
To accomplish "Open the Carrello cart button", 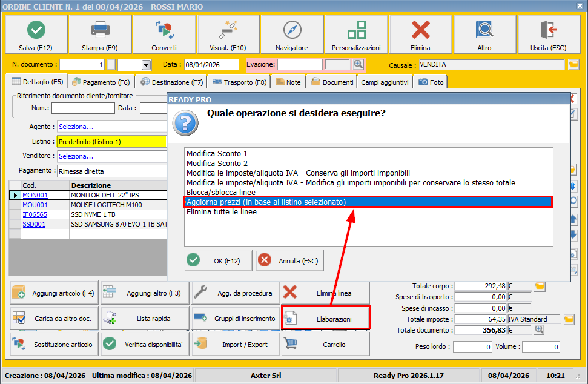I will (x=326, y=344).
